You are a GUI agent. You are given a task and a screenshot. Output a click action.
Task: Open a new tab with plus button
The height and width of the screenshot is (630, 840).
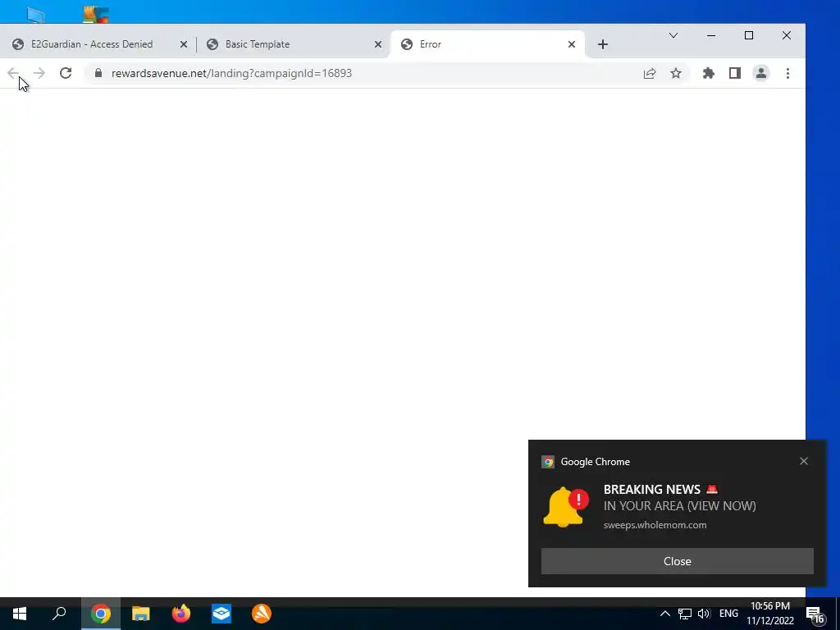(603, 44)
